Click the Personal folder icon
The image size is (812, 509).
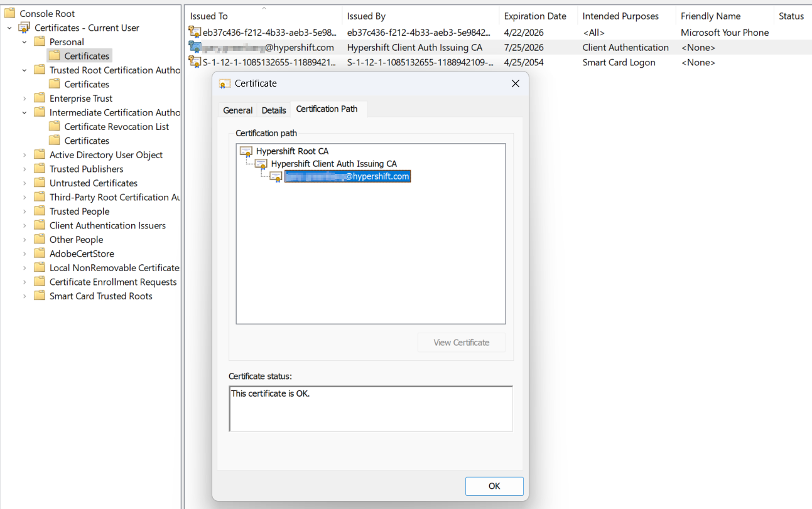pos(40,41)
